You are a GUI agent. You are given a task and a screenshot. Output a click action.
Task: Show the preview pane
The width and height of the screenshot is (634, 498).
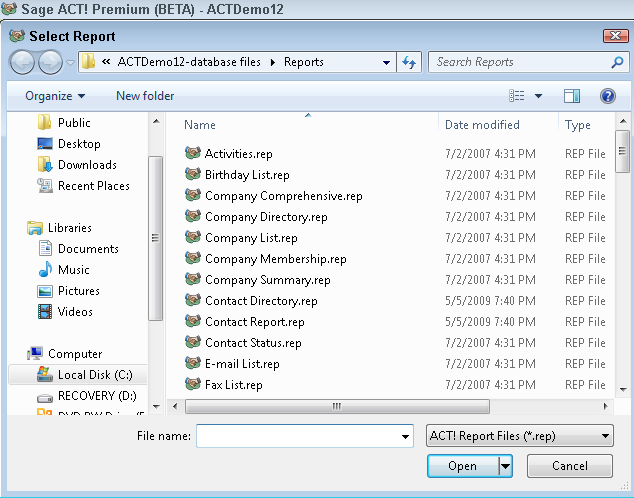point(572,96)
